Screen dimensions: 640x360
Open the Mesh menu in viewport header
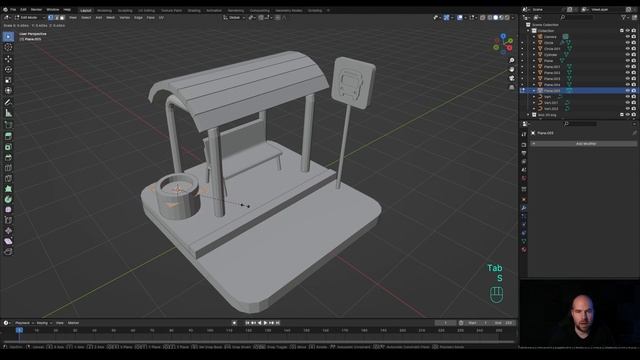[111, 18]
